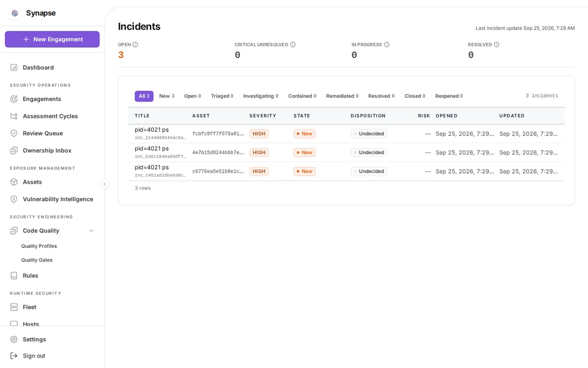Click the Assessment Cycles icon
This screenshot has height=368, width=588.
[x=14, y=116]
